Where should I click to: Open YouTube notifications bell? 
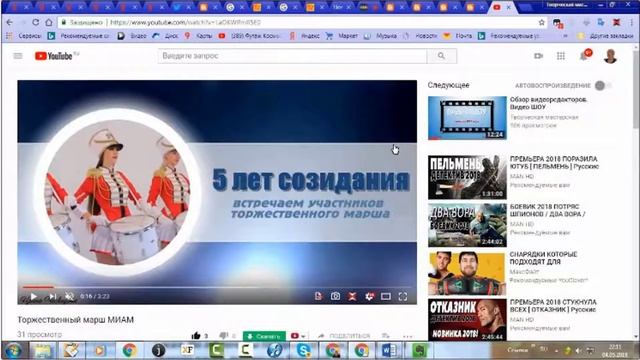(584, 56)
